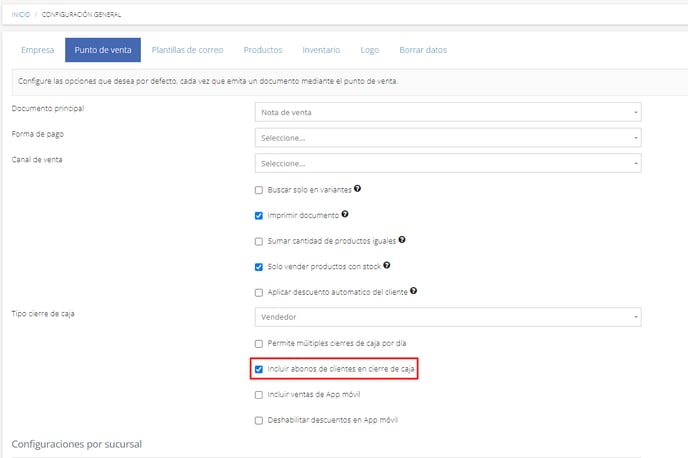This screenshot has width=688, height=458.
Task: Check Sumar cantidad de productos iguales
Action: point(259,241)
